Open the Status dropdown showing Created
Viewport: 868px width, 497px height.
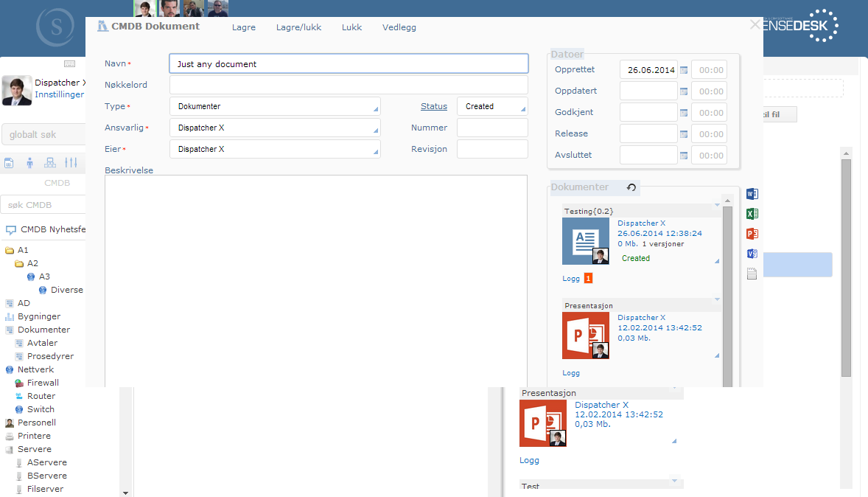pos(492,106)
